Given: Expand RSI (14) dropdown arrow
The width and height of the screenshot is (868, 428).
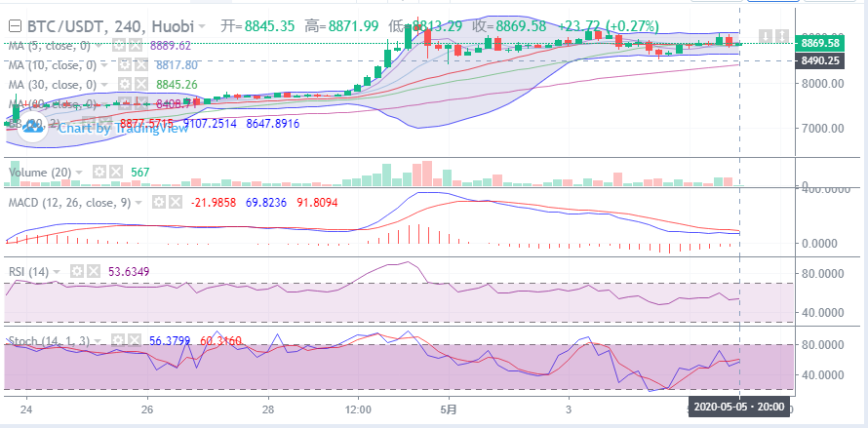Looking at the screenshot, I should [57, 271].
